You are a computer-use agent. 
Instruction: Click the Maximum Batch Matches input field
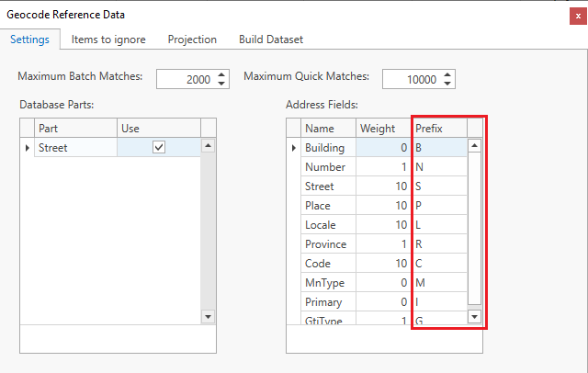pos(185,80)
